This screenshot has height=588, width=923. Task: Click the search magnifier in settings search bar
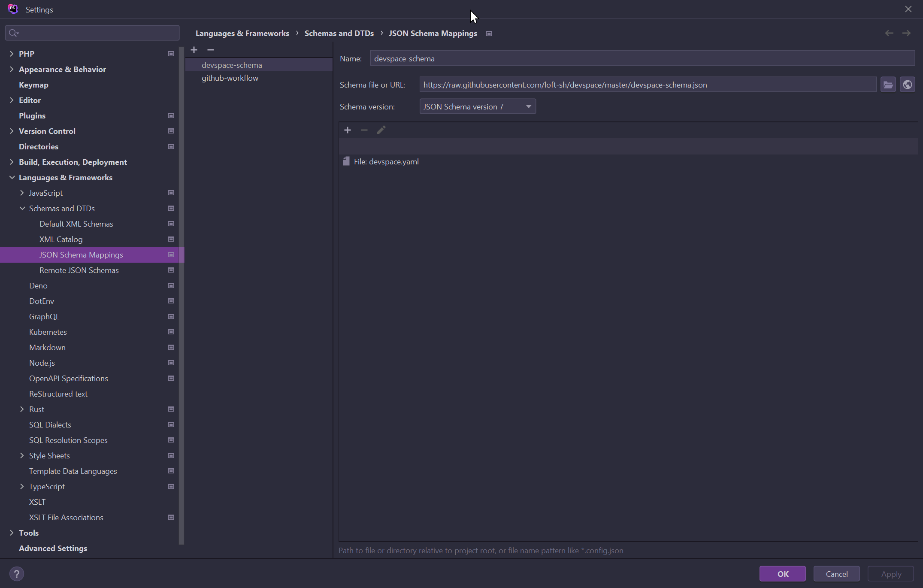(14, 33)
